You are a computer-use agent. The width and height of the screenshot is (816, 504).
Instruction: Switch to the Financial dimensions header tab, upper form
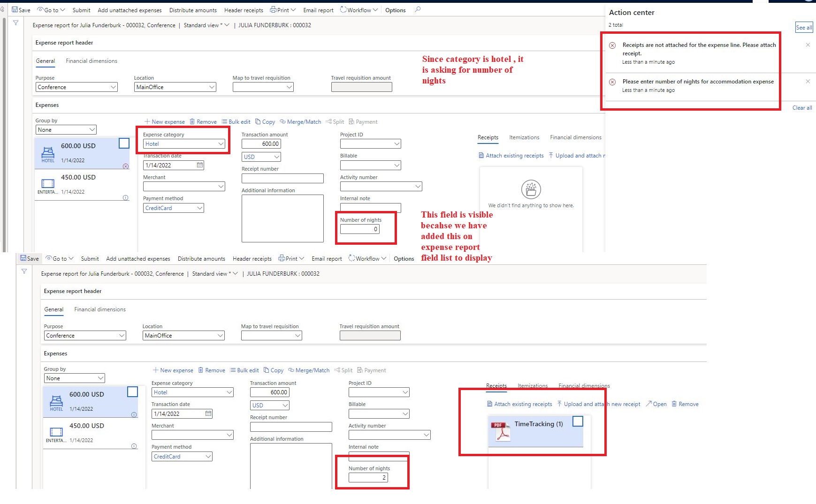tap(92, 61)
